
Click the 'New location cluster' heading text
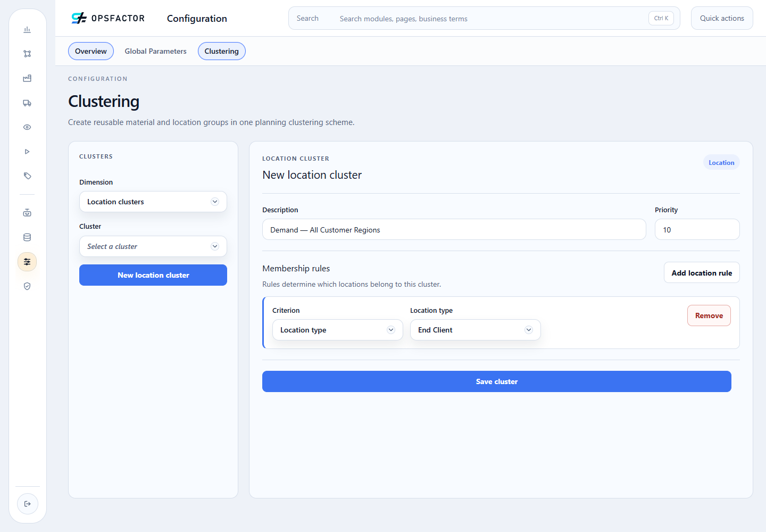click(x=312, y=174)
